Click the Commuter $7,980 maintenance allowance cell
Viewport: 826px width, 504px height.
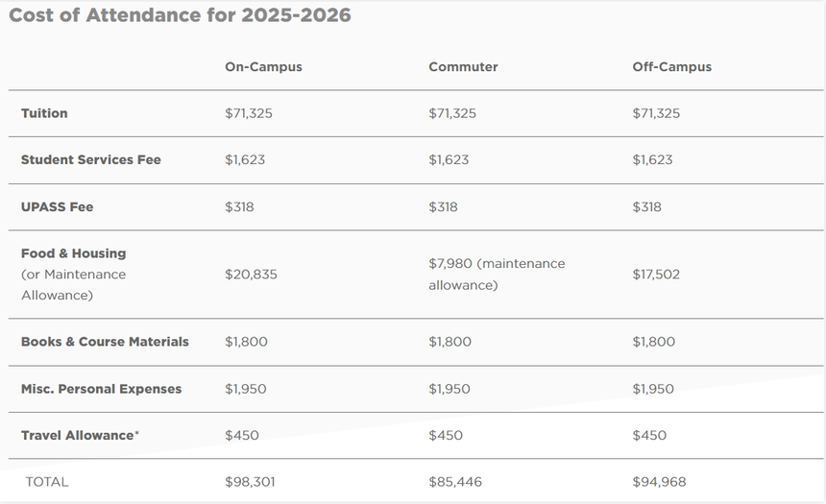(x=497, y=274)
